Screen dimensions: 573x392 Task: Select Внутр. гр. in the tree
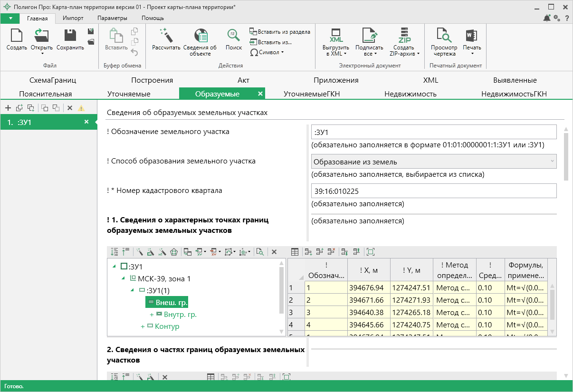[x=180, y=314]
